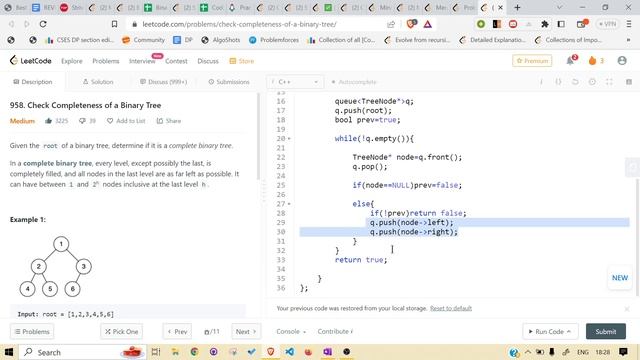Screen dimensions: 640x360
Task: Click the Brave rewards triangle icon
Action: (x=427, y=24)
